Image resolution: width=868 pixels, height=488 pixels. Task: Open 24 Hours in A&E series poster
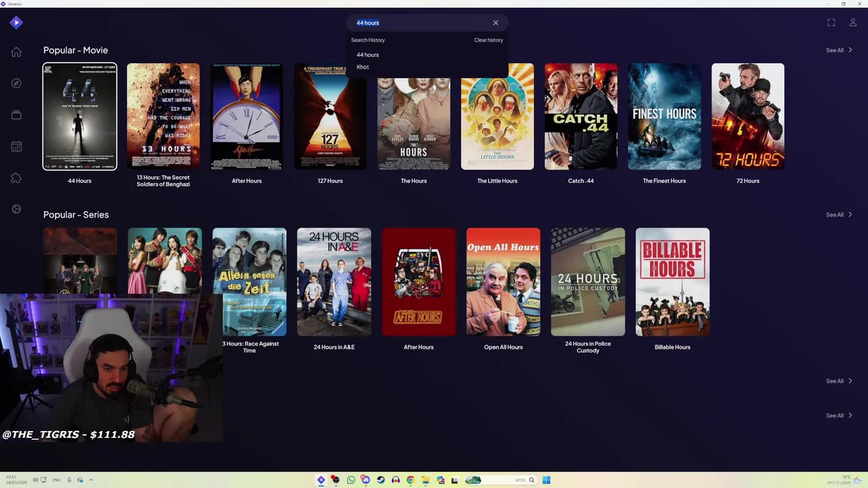[x=334, y=282]
